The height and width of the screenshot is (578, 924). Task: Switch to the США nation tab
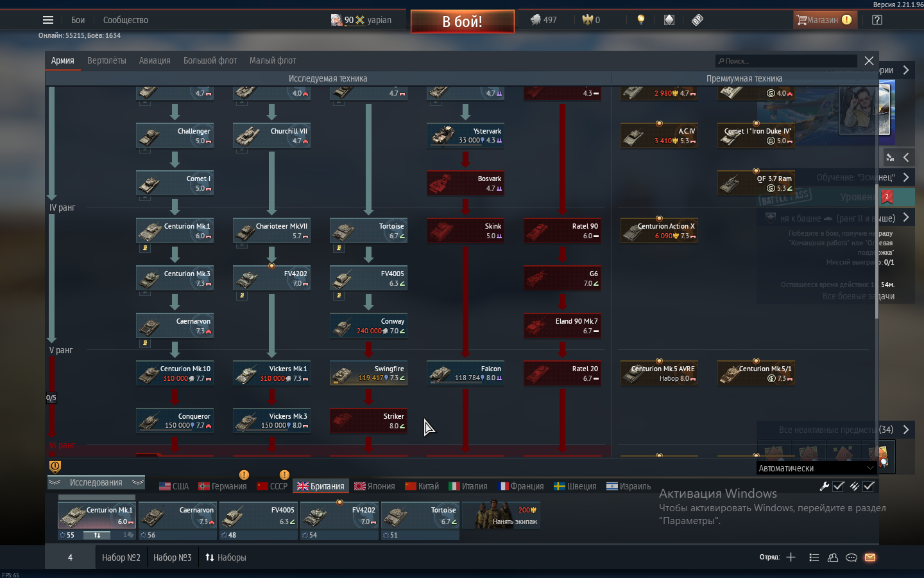tap(174, 486)
